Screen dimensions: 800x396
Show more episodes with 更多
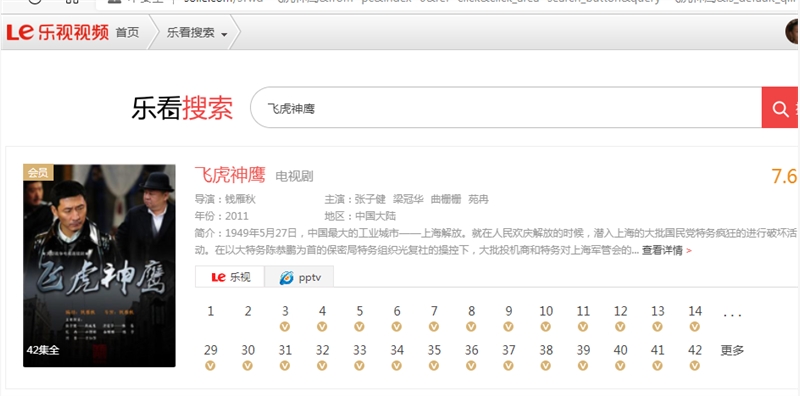[732, 351]
